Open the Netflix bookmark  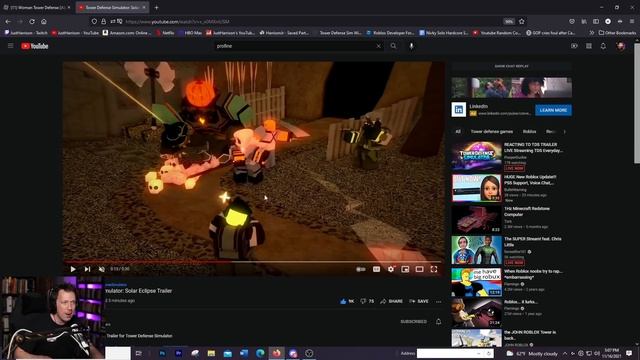165,33
